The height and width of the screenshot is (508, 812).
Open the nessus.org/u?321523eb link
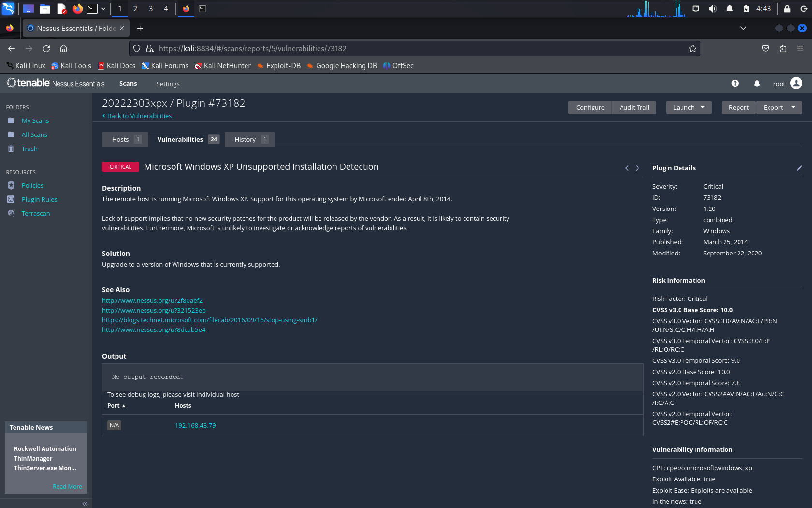[x=154, y=310]
